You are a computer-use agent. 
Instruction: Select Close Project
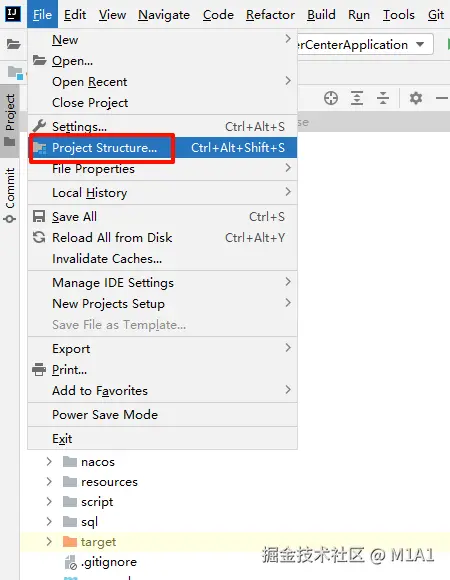[162, 102]
